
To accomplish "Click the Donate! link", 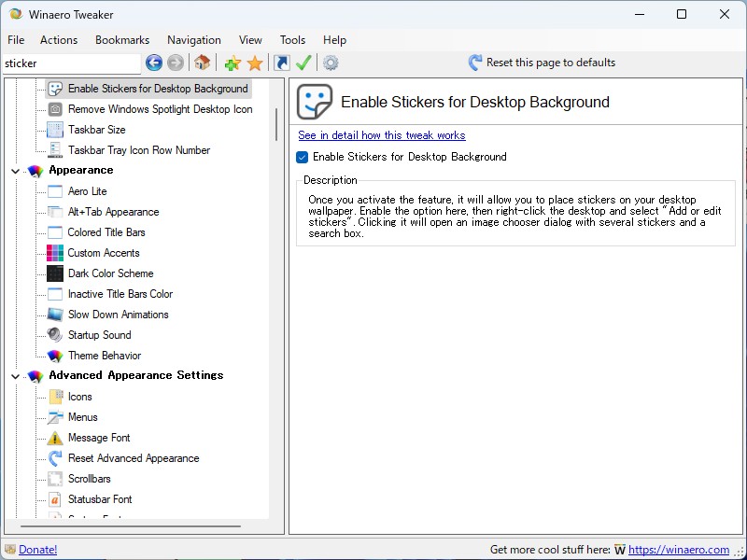I will click(x=37, y=550).
